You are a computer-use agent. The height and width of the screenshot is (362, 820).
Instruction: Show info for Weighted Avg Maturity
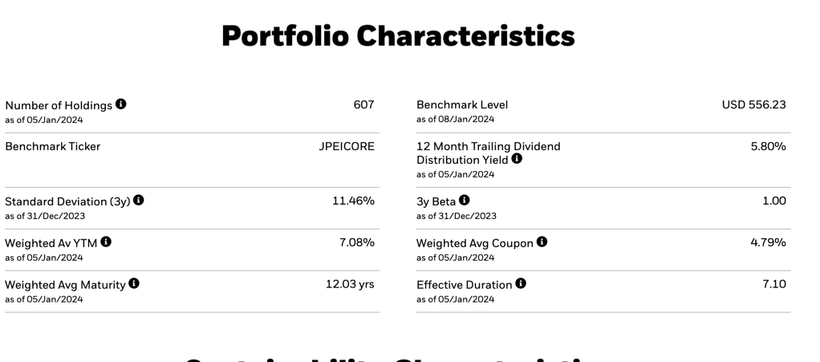coord(134,284)
